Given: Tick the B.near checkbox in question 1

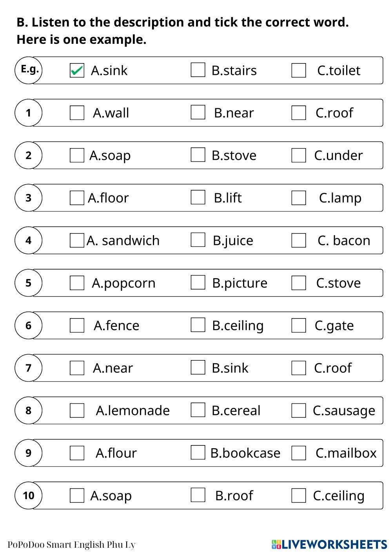Looking at the screenshot, I should point(198,112).
